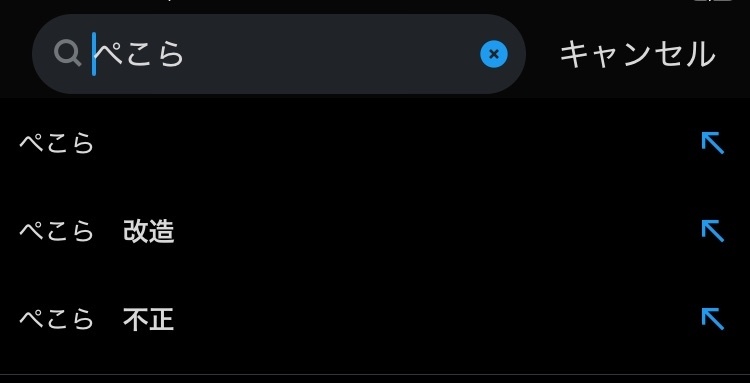Clear the search text with the blue x icon
750x383 pixels.
tap(494, 54)
